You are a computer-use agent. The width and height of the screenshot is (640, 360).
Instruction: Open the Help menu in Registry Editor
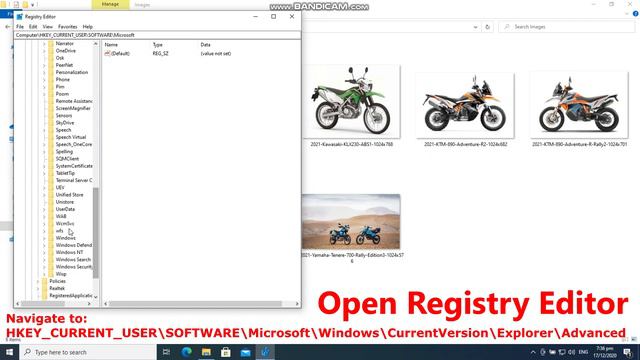[87, 27]
